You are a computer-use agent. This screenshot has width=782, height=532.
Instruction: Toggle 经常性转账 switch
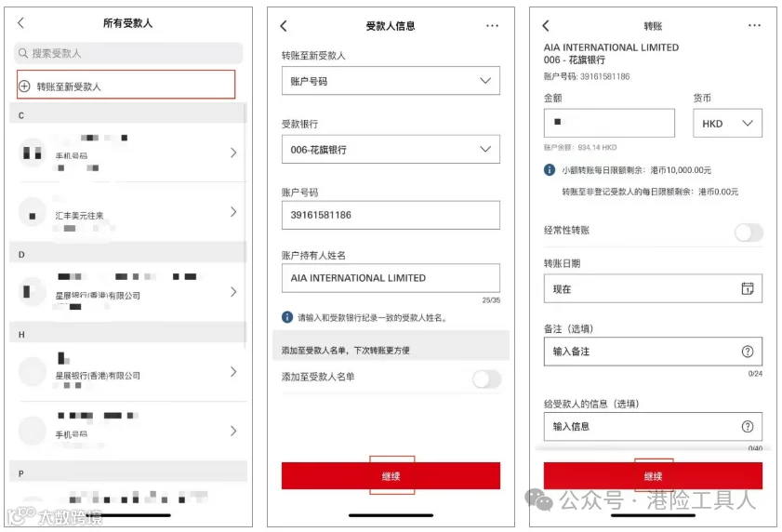pyautogui.click(x=749, y=233)
